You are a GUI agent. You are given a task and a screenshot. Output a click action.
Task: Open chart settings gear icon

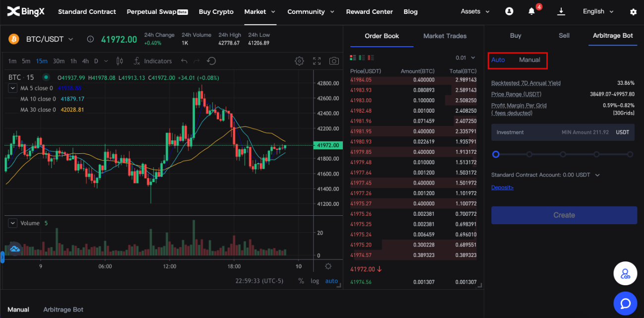(x=299, y=61)
